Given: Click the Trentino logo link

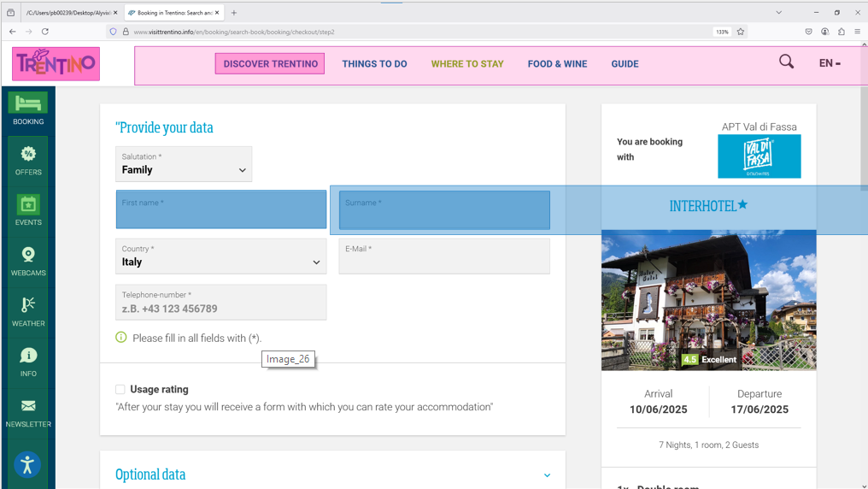Looking at the screenshot, I should (56, 64).
